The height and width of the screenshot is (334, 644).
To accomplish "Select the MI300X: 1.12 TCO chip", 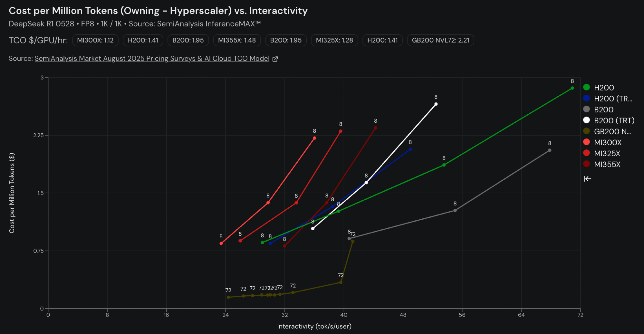I will (x=95, y=40).
